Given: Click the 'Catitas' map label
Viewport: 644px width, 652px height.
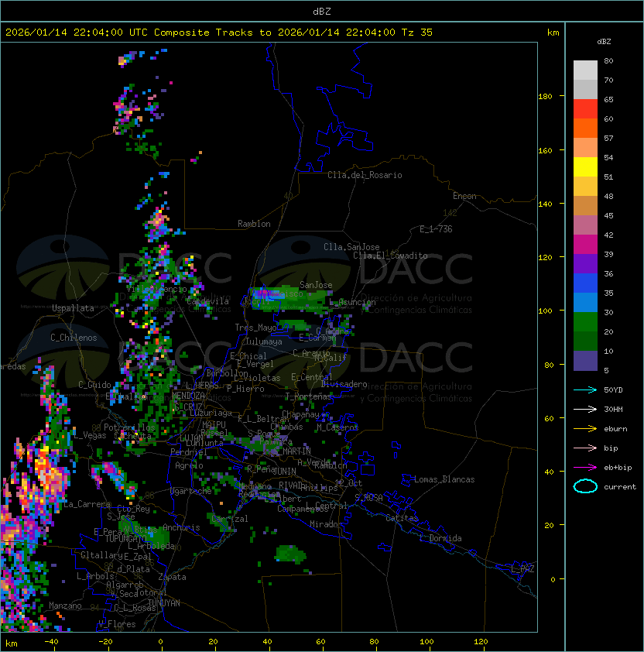Looking at the screenshot, I should [x=402, y=518].
